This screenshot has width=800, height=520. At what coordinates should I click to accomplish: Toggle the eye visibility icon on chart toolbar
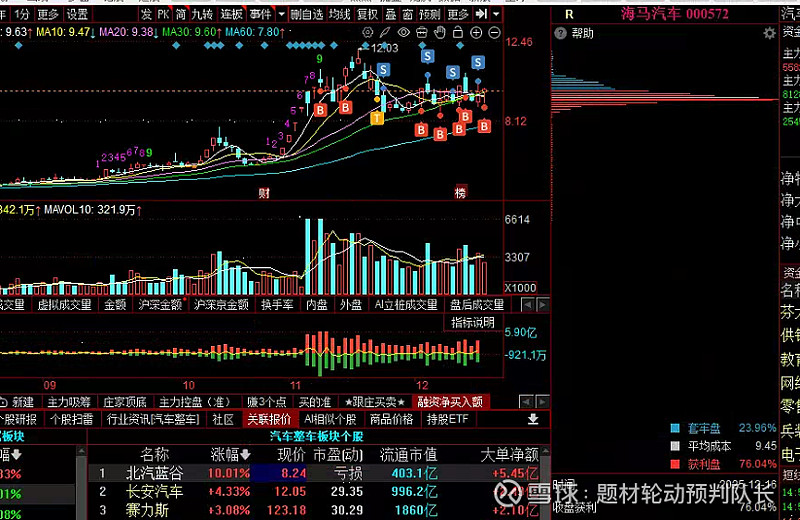tap(404, 33)
